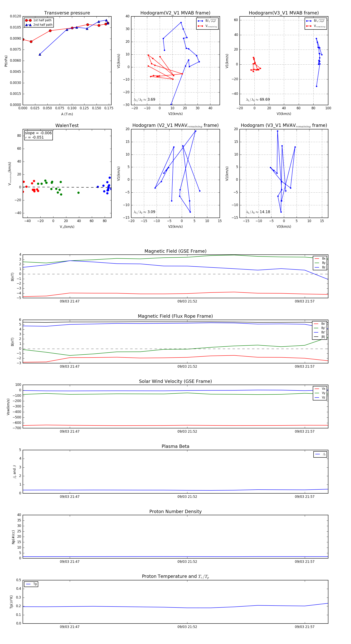Click the 'Hodogram(V2_V1 MVAB frame)' title
Image resolution: width=351 pixels, height=644 pixels.
coord(175,13)
